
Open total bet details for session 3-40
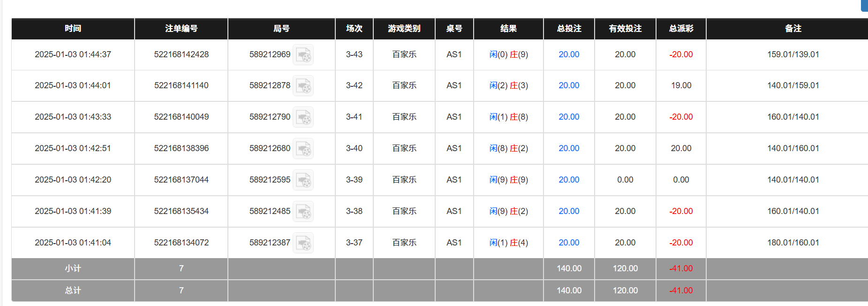click(568, 148)
